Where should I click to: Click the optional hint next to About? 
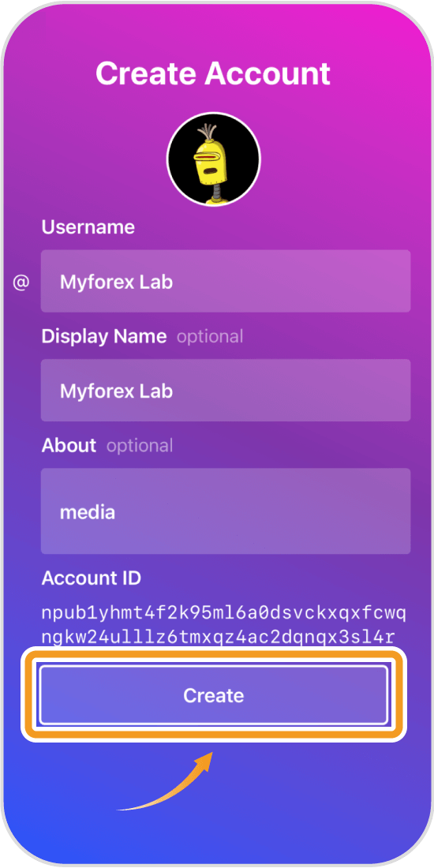tap(140, 446)
